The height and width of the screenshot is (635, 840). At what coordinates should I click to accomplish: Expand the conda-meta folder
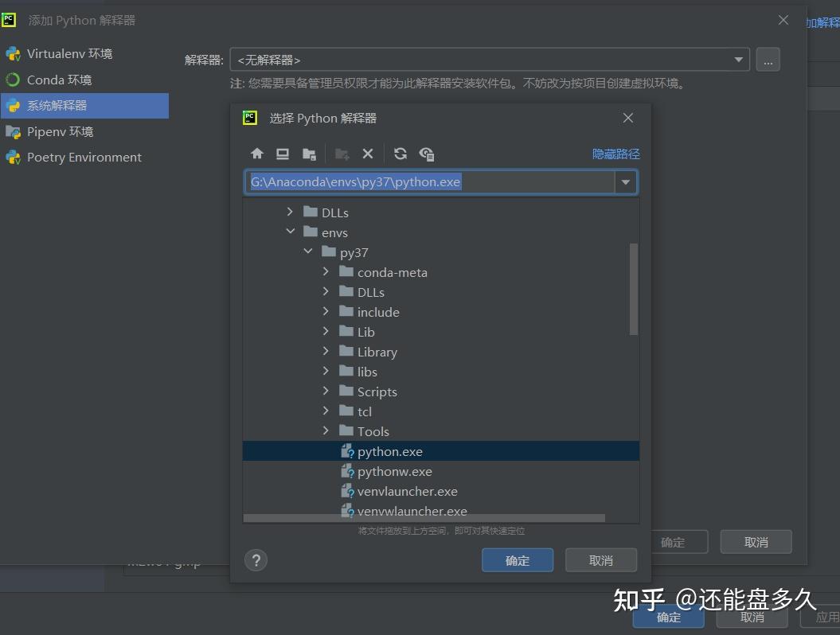(x=326, y=272)
